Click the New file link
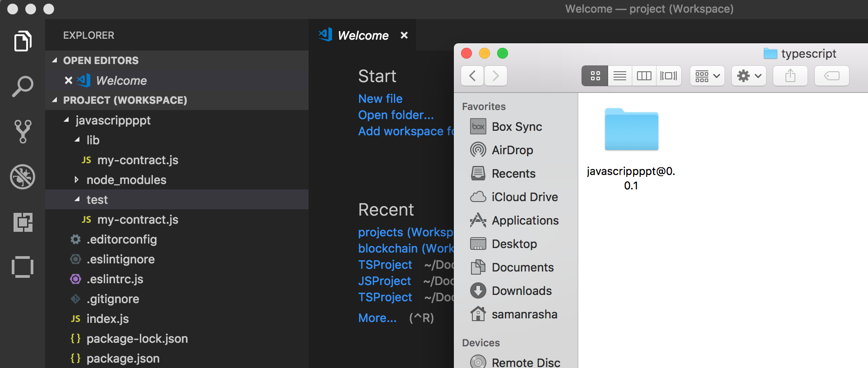 [380, 98]
